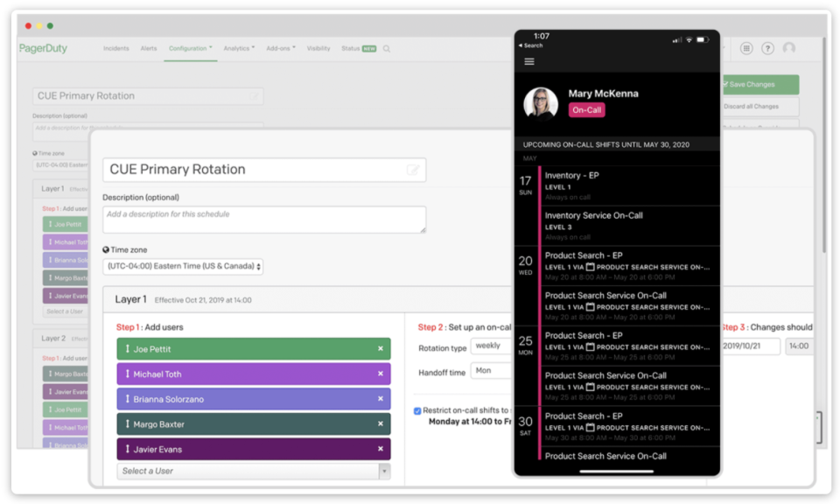Open the Select a User dropdown

click(252, 471)
